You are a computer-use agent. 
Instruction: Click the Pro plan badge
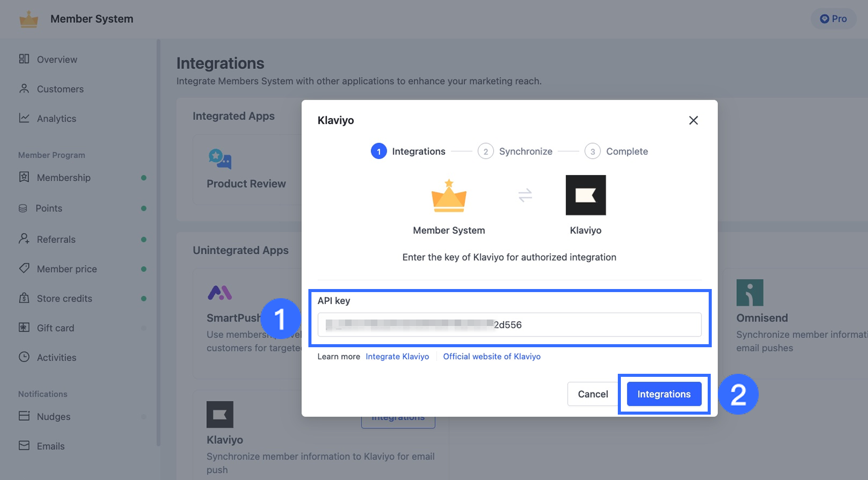(x=833, y=19)
